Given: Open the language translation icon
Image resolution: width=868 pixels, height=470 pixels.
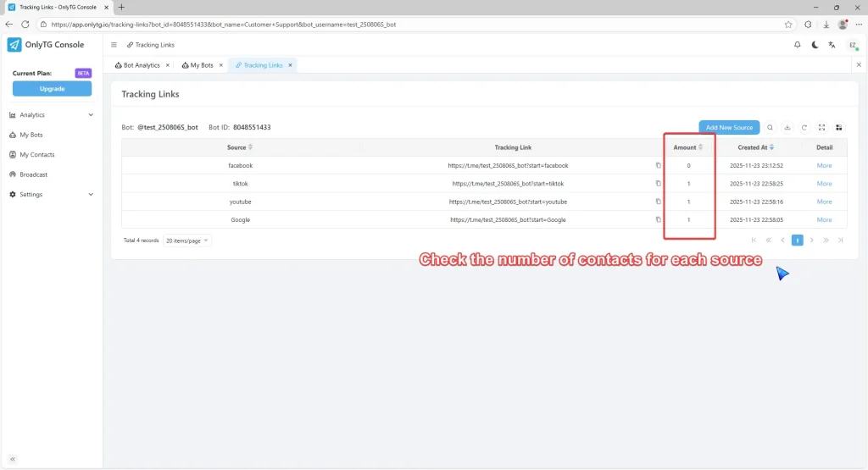Looking at the screenshot, I should (x=832, y=45).
